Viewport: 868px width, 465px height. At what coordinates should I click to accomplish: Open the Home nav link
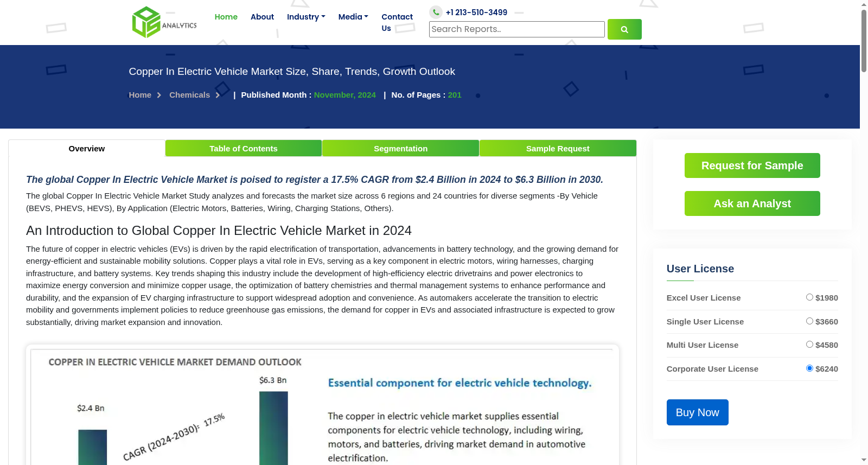tap(226, 17)
